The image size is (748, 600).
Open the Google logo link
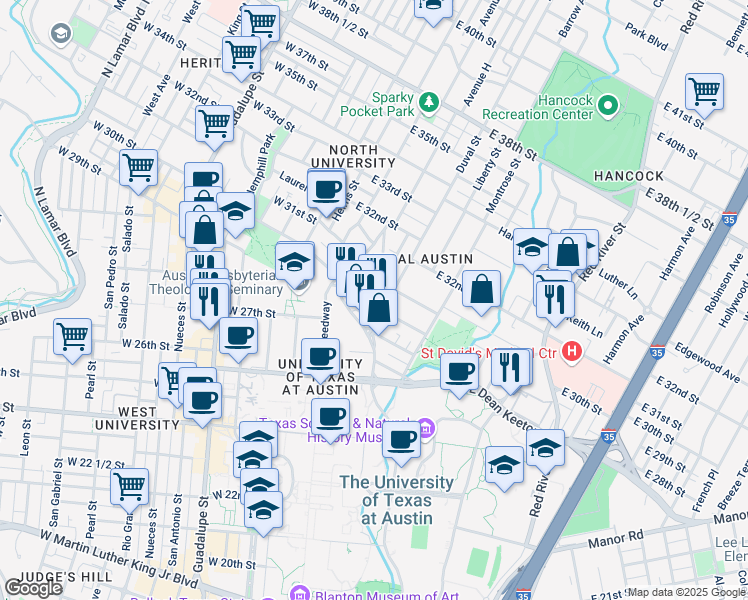(33, 588)
